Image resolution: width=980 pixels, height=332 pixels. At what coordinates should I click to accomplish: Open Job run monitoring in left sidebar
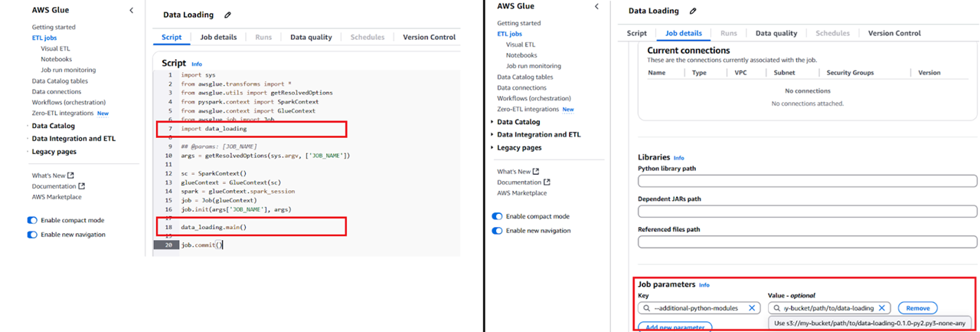68,70
